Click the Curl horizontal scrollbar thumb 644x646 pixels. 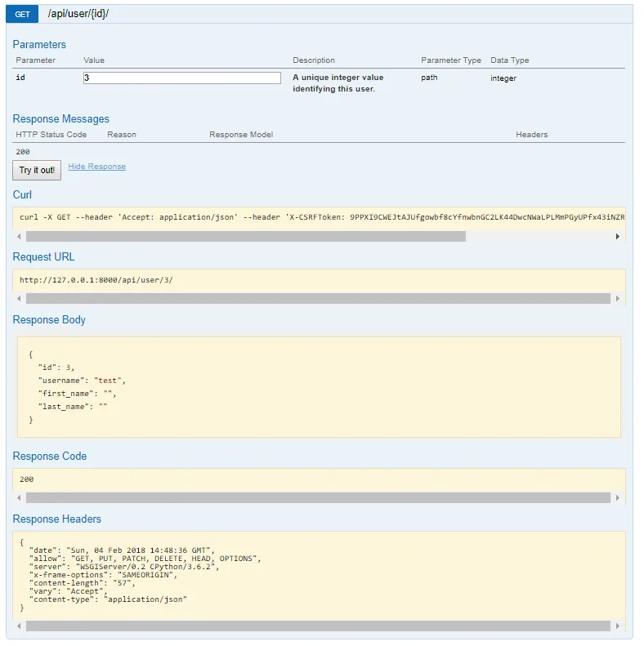[246, 237]
